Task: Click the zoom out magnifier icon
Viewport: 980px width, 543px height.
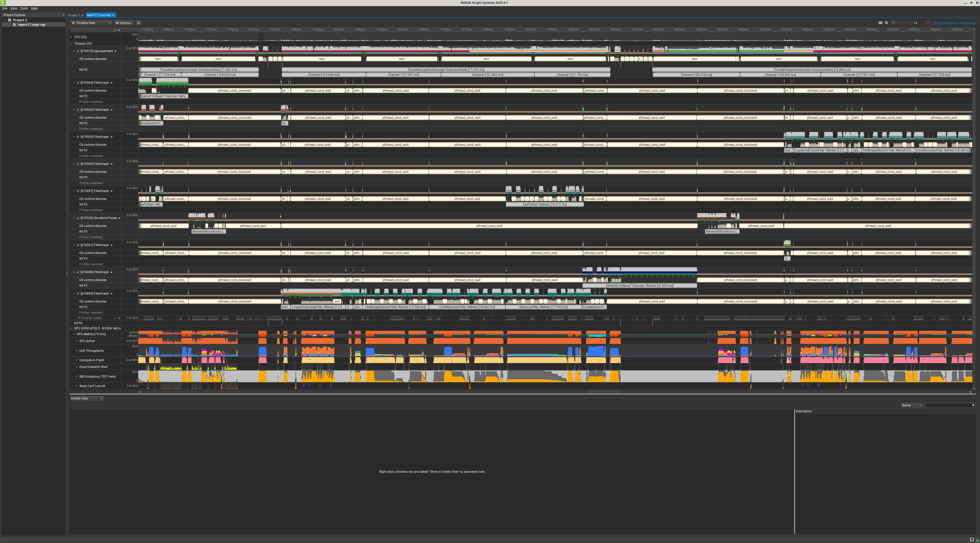Action: pos(886,23)
